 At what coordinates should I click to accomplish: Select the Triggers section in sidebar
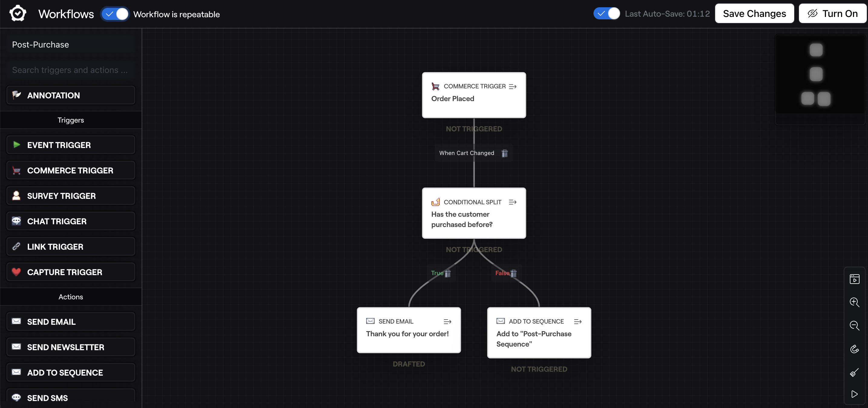coord(70,120)
